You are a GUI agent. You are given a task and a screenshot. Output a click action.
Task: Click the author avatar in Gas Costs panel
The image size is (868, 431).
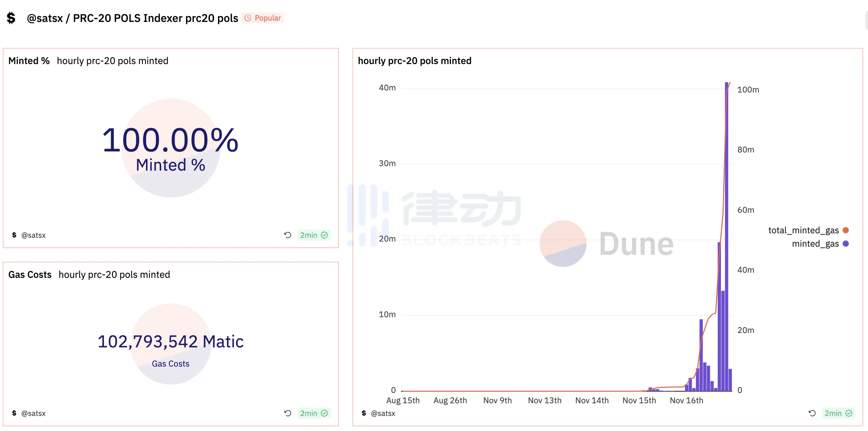(x=14, y=413)
